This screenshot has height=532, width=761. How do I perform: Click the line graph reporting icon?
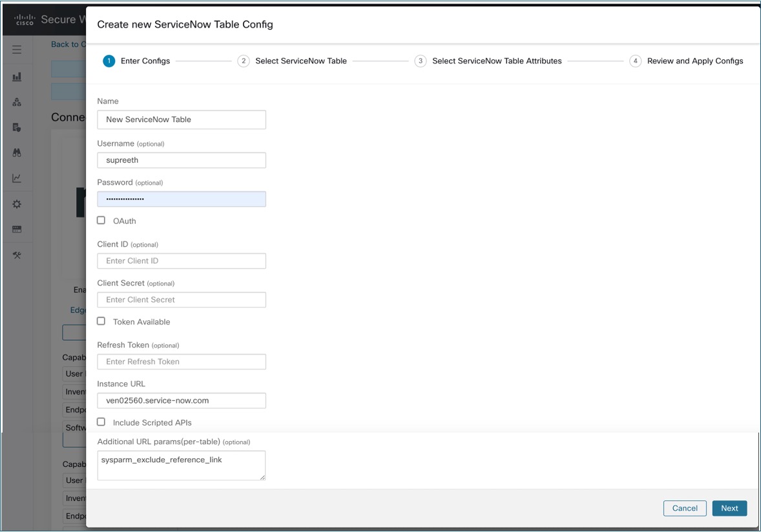tap(17, 178)
